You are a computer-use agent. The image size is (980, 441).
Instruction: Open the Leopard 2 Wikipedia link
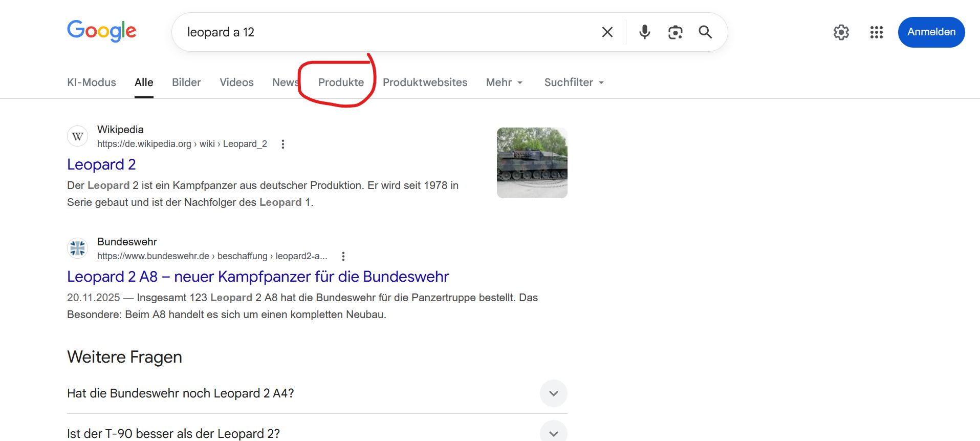[101, 164]
